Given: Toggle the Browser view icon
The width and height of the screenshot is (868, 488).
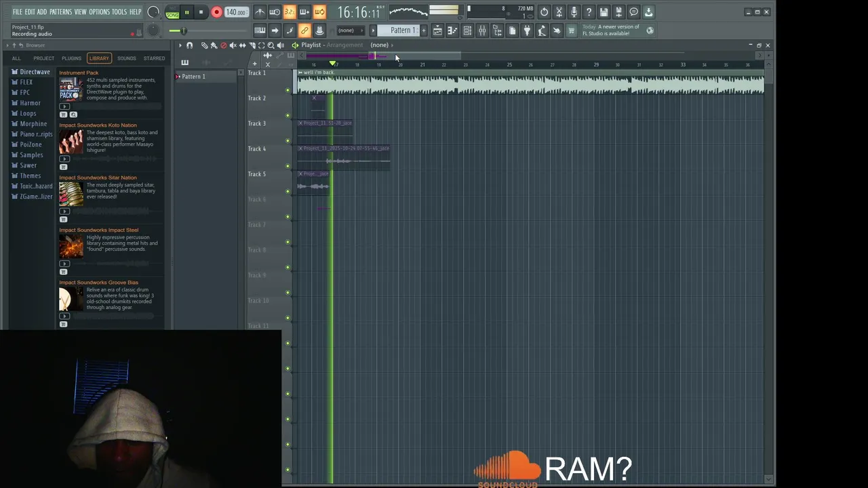Looking at the screenshot, I should (497, 30).
